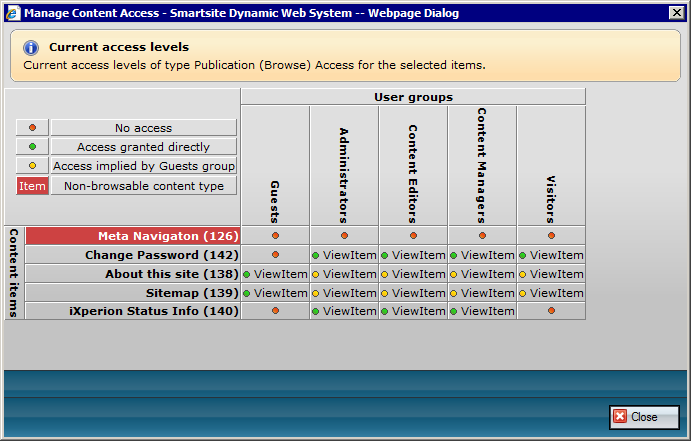Click the green Access granted directly legend dot
Image resolution: width=691 pixels, height=441 pixels.
(32, 147)
